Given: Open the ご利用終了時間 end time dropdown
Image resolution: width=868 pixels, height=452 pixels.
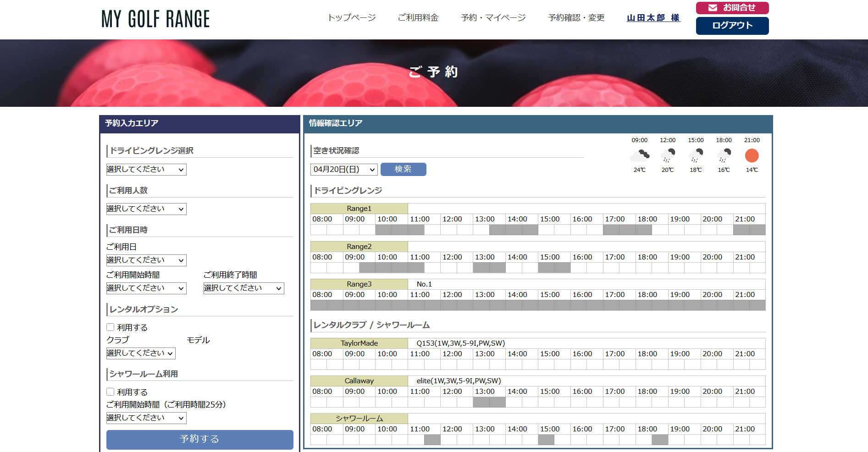Looking at the screenshot, I should (x=243, y=288).
